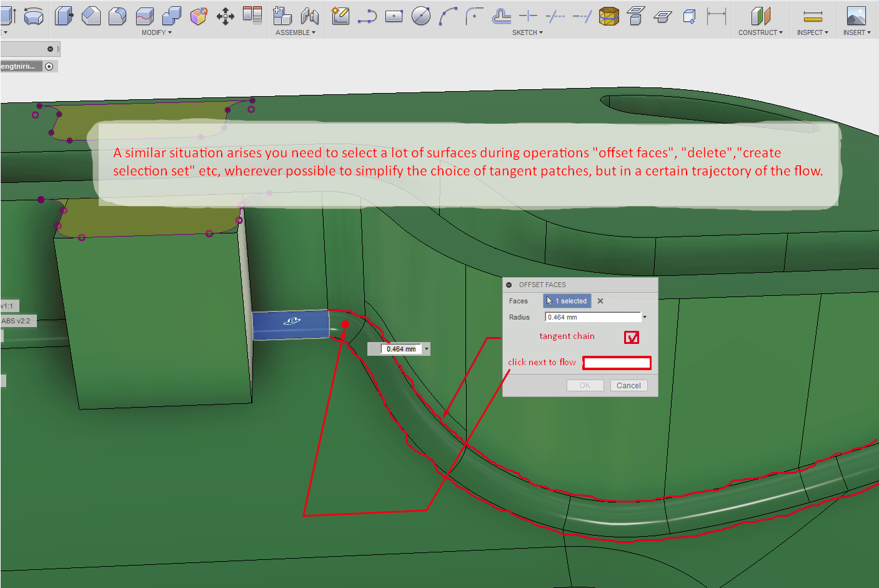Select the sketch Offset tool
Viewport: 879px width, 588px height.
(x=502, y=16)
